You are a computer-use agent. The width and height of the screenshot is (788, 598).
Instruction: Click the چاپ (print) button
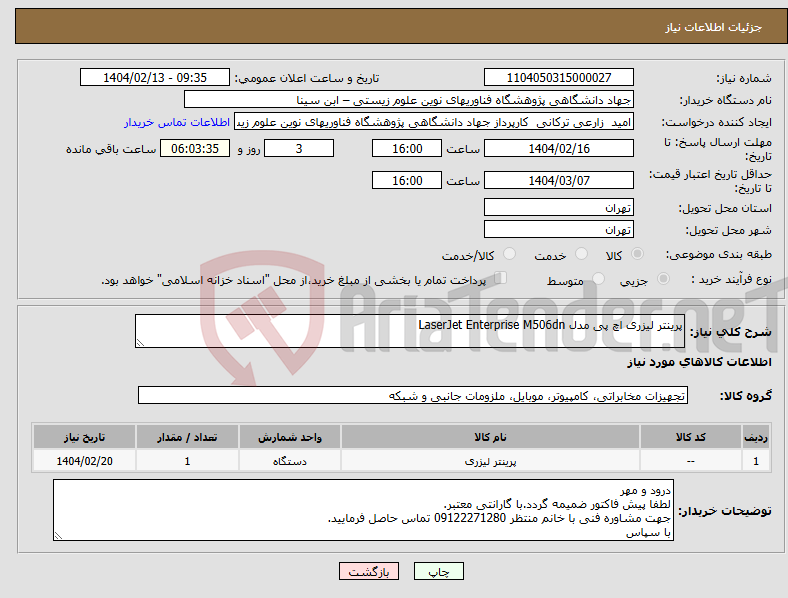coord(438,571)
